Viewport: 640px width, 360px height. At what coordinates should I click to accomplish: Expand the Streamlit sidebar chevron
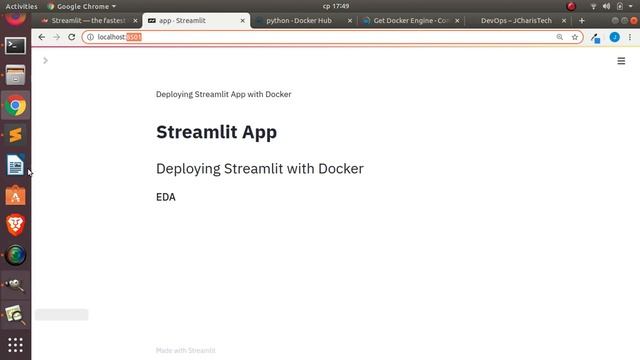pyautogui.click(x=45, y=60)
